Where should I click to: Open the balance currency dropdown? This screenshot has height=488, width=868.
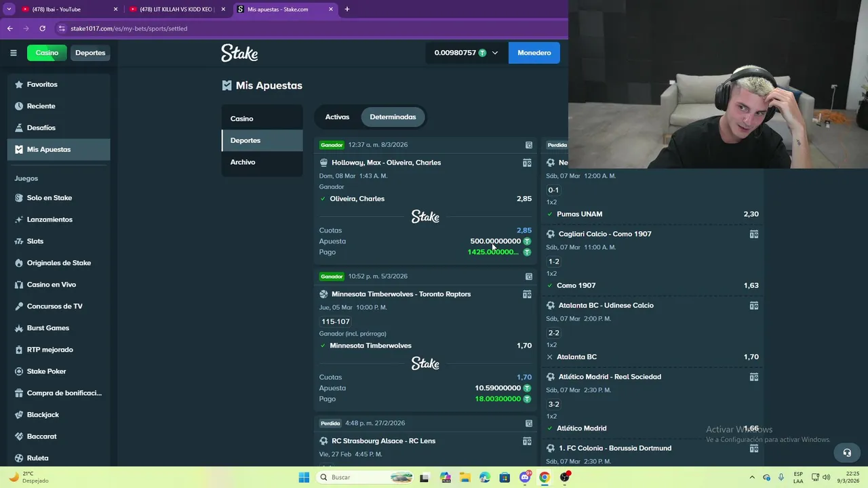tap(467, 53)
